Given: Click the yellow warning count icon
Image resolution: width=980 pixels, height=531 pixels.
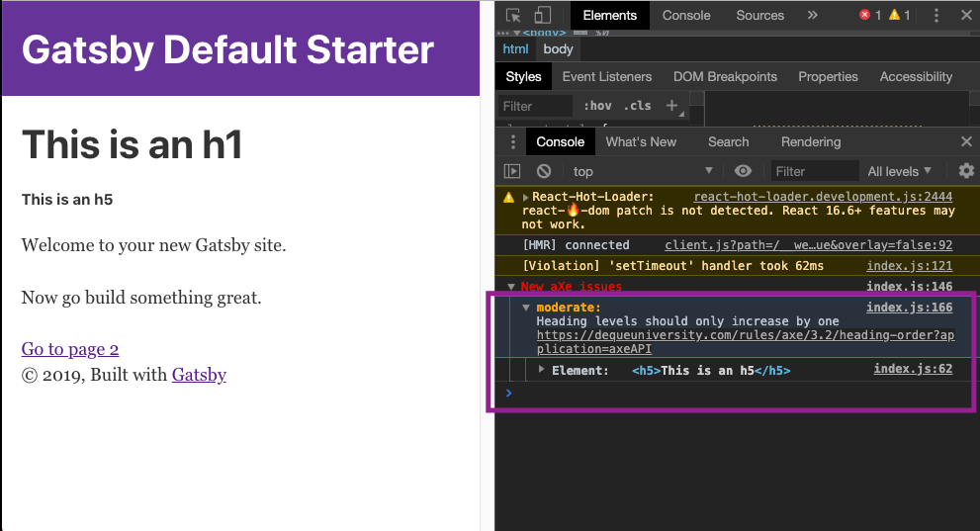Looking at the screenshot, I should [895, 15].
